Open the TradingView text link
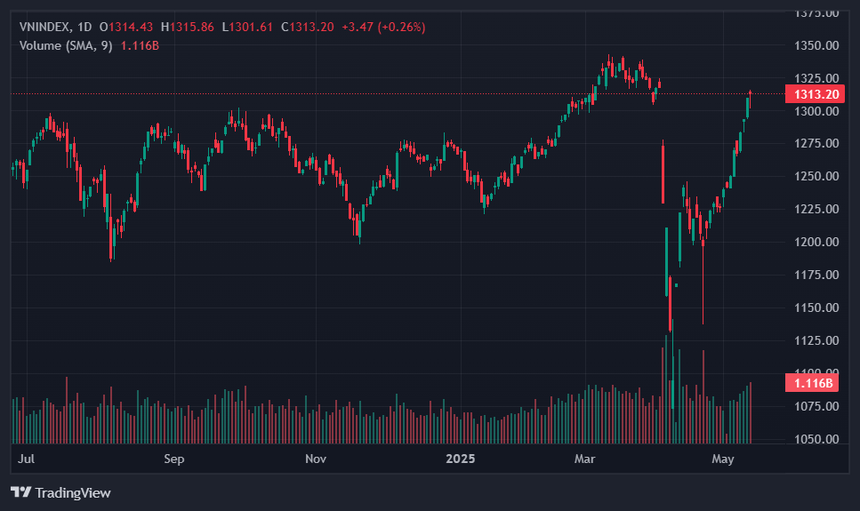The height and width of the screenshot is (511, 860). tap(72, 493)
